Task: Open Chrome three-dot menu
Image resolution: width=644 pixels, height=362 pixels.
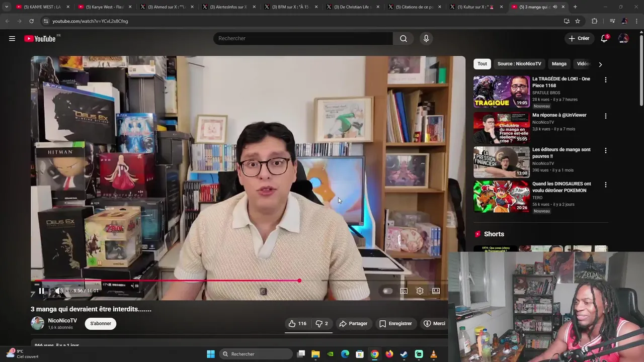Action: [636, 21]
